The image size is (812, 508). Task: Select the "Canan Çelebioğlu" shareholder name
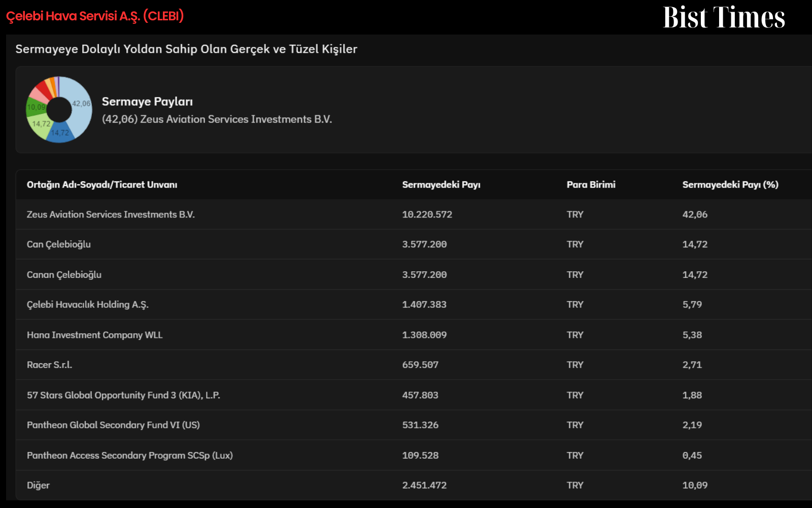64,275
